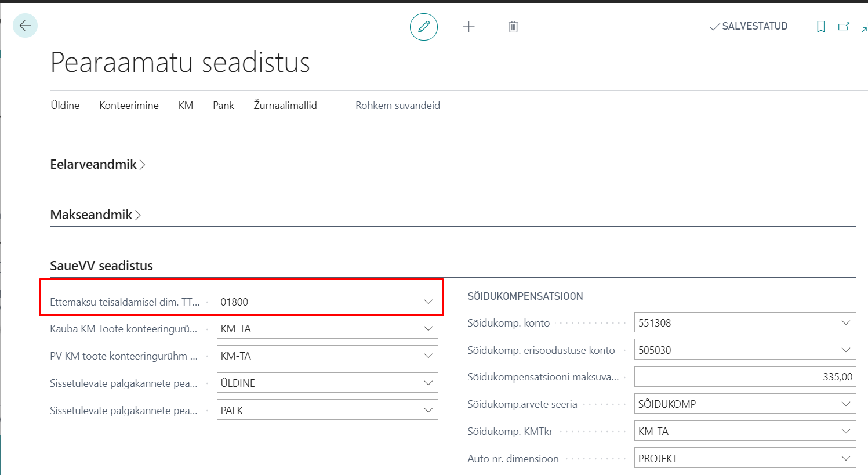Click Rohkem suvandeid link
This screenshot has width=868, height=475.
(398, 106)
